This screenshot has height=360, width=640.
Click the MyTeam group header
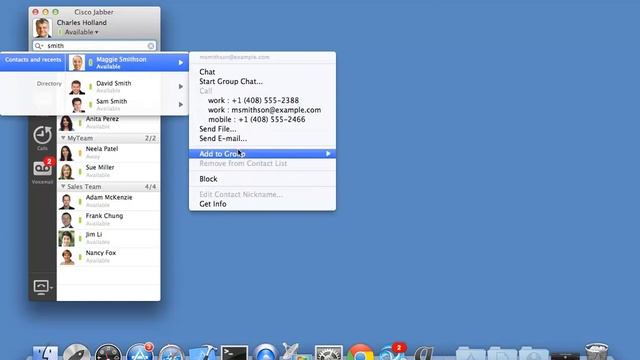[x=108, y=138]
